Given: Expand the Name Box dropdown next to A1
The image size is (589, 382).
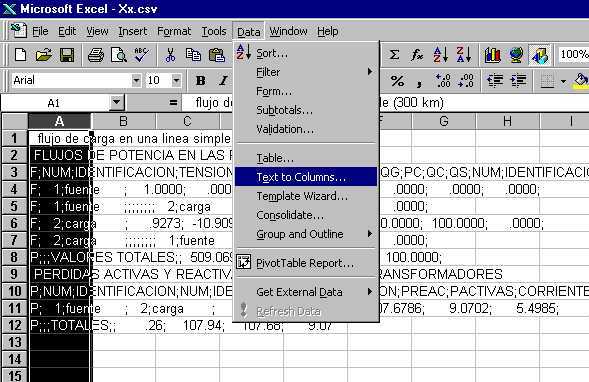Looking at the screenshot, I should coord(117,102).
